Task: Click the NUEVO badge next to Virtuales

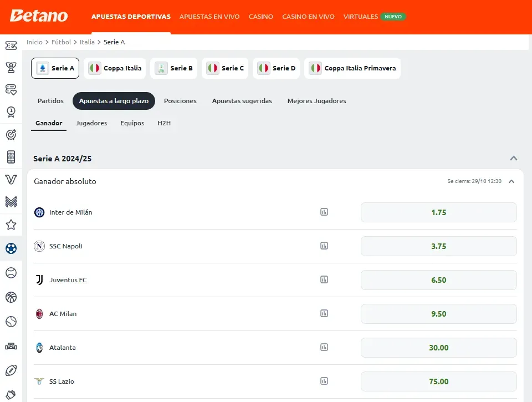Action: pos(393,17)
